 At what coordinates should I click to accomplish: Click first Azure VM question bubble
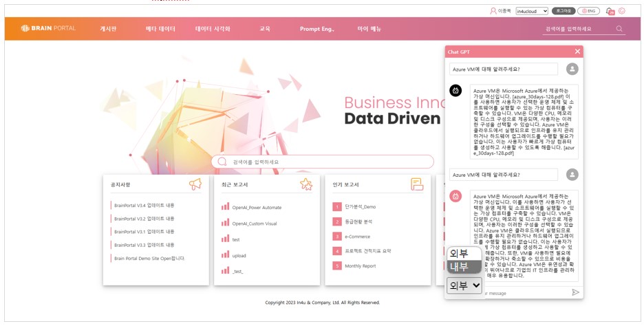504,69
